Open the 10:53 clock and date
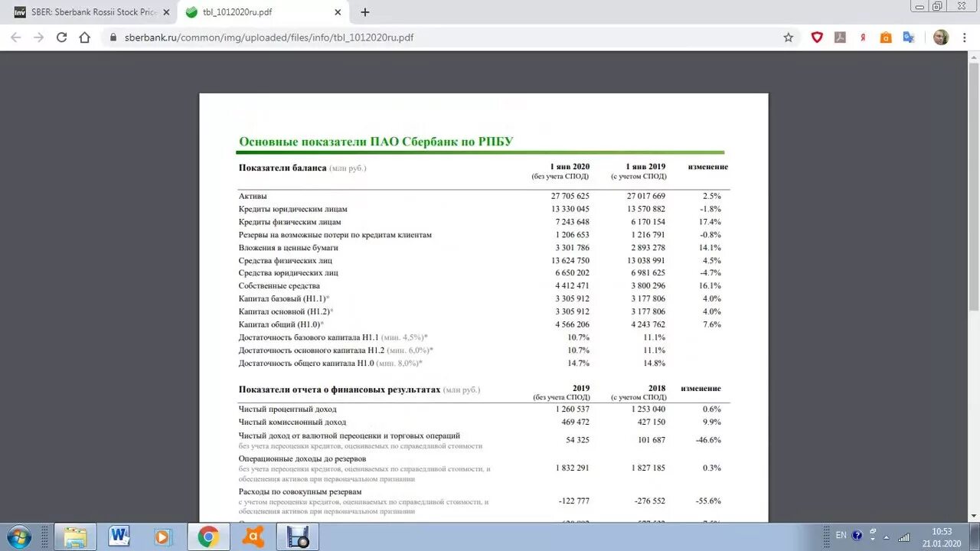 [x=942, y=536]
